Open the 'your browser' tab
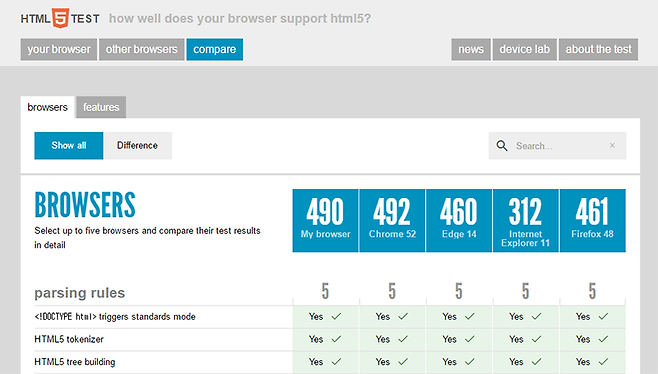This screenshot has height=374, width=658. coord(59,50)
